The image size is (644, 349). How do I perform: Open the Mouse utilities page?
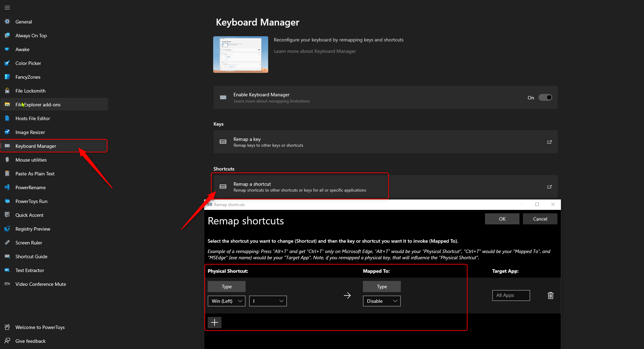[54, 159]
